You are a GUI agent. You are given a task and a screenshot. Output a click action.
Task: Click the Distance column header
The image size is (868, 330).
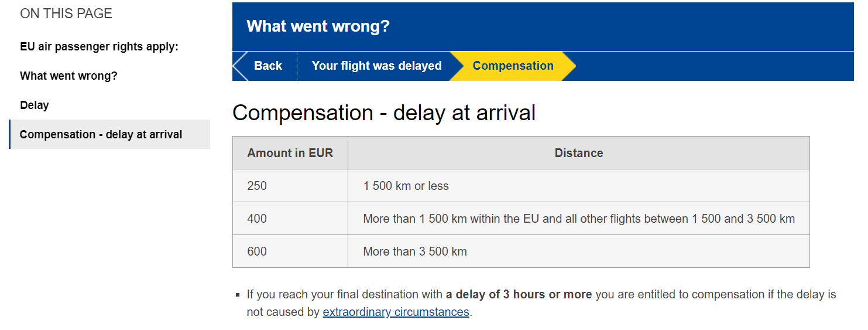pyautogui.click(x=578, y=153)
